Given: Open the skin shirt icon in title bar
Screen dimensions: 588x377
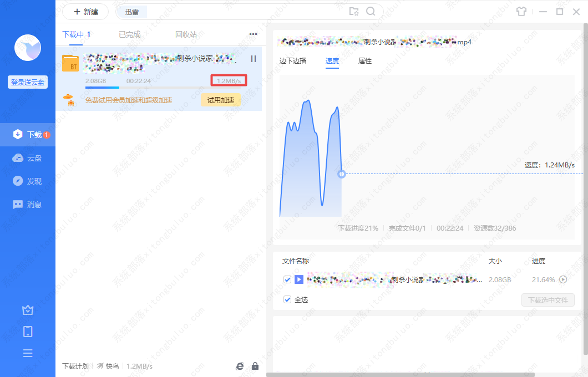Looking at the screenshot, I should 521,12.
